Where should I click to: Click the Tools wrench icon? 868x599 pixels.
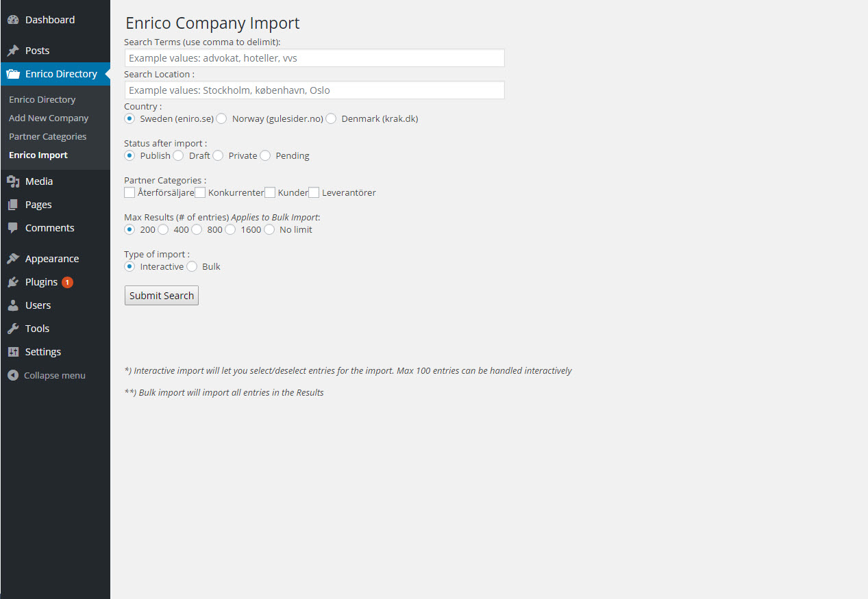tap(13, 329)
